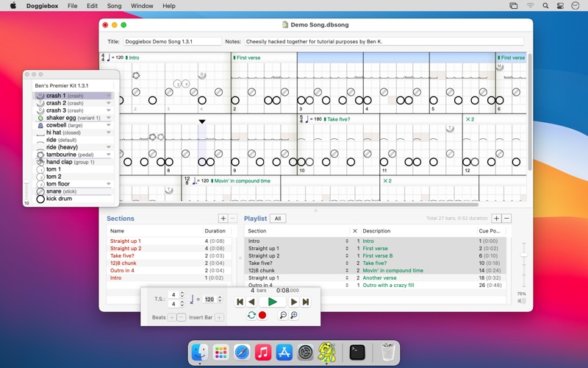
Task: Select the crash 1 cymbal icon
Action: coord(40,96)
